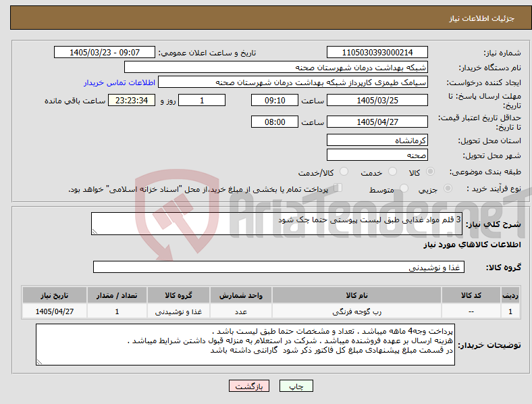Image resolution: width=532 pixels, height=404 pixels.
Task: Open the اطلاعات تماس خریدار link
Action: click(119, 82)
